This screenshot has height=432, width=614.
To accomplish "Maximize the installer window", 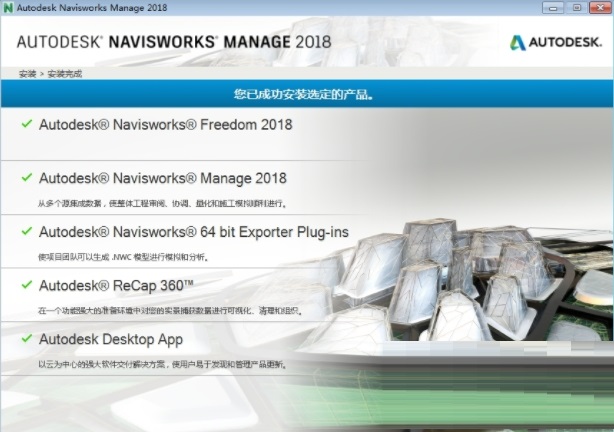I will tap(576, 7).
